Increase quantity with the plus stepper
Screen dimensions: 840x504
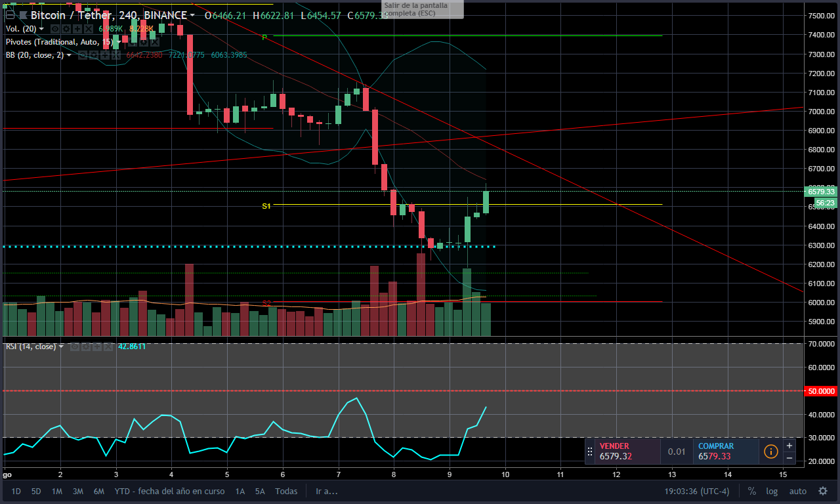(x=789, y=446)
